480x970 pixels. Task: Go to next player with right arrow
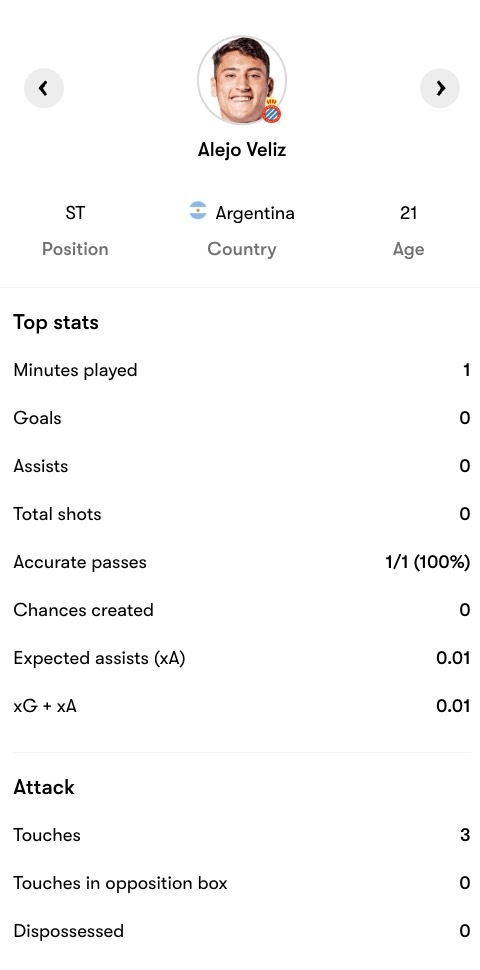click(440, 88)
